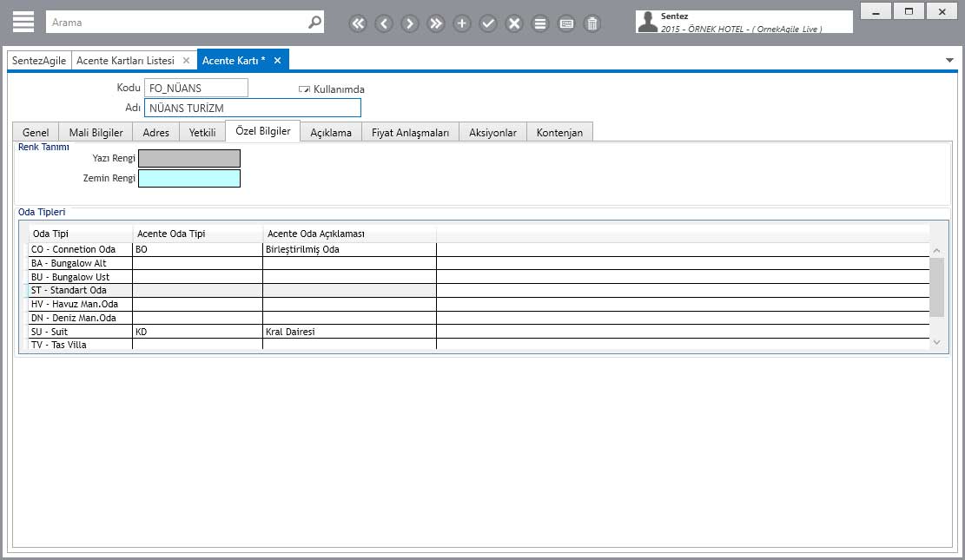965x560 pixels.
Task: Open the hamburger main menu
Action: 23,23
